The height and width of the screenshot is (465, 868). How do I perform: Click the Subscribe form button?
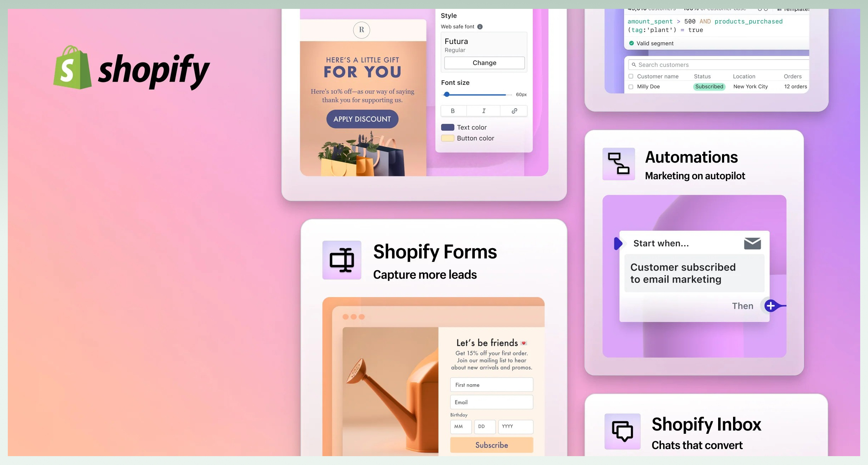pos(491,444)
